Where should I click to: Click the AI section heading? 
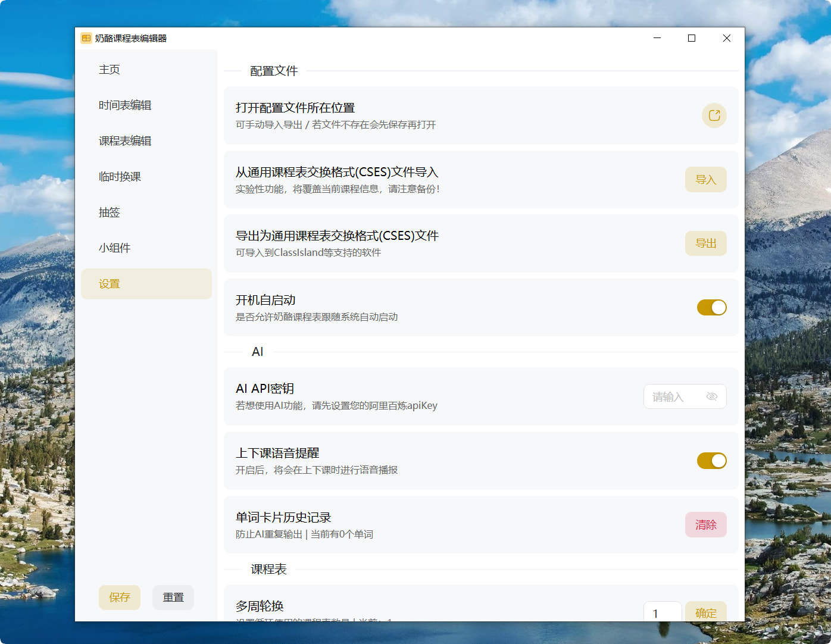257,352
